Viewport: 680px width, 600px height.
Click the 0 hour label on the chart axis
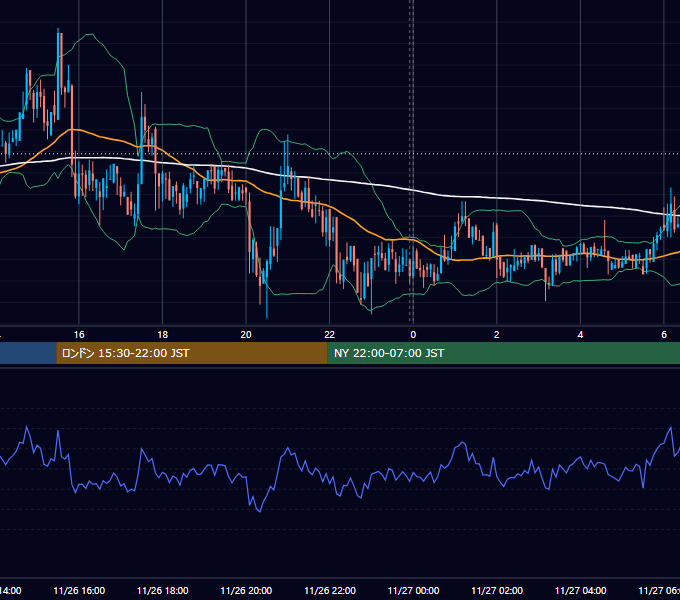[x=413, y=335]
